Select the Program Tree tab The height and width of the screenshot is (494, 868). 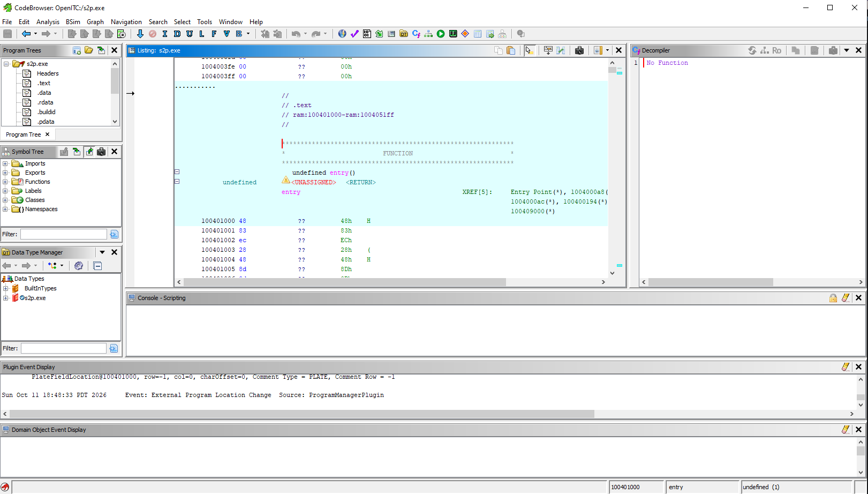coord(28,134)
